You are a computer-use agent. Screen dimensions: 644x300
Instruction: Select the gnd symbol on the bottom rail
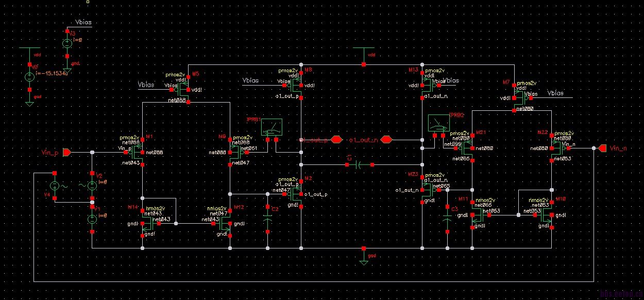364,257
